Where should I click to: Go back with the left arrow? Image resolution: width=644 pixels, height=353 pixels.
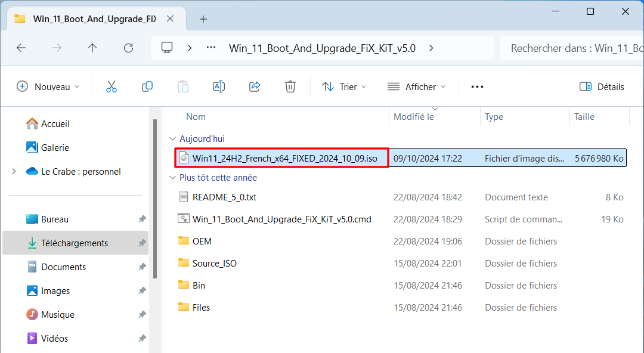(21, 48)
